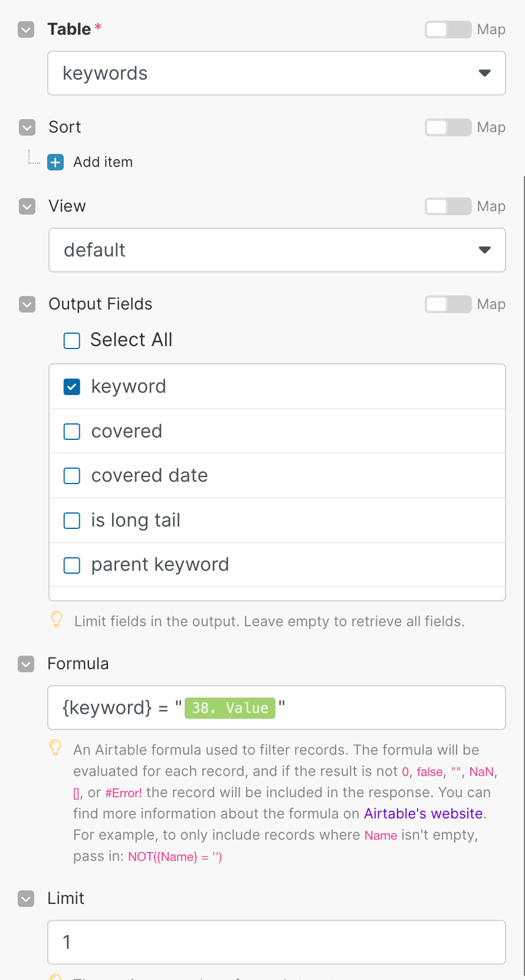Image resolution: width=525 pixels, height=980 pixels.
Task: Check the Select All checkbox
Action: point(72,341)
